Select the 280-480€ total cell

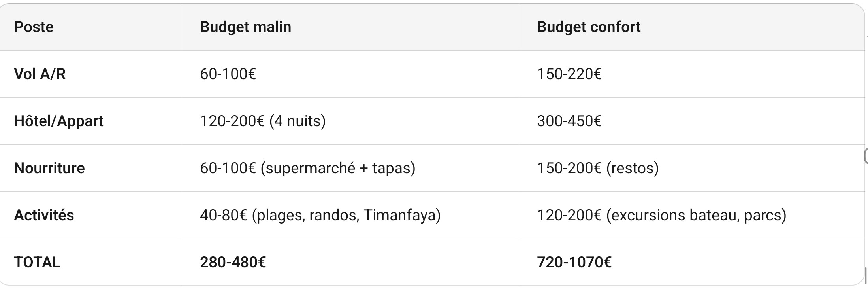pyautogui.click(x=233, y=262)
